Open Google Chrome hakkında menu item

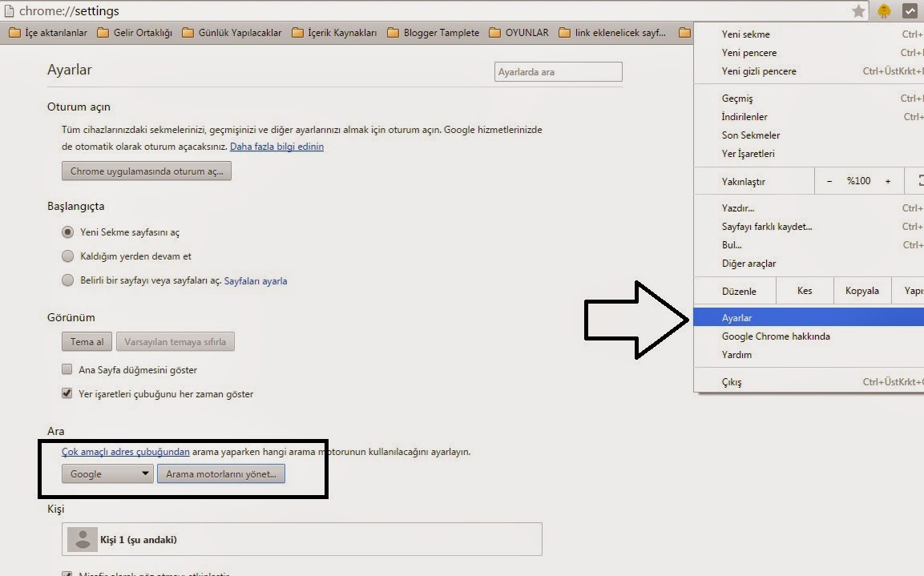click(x=809, y=336)
